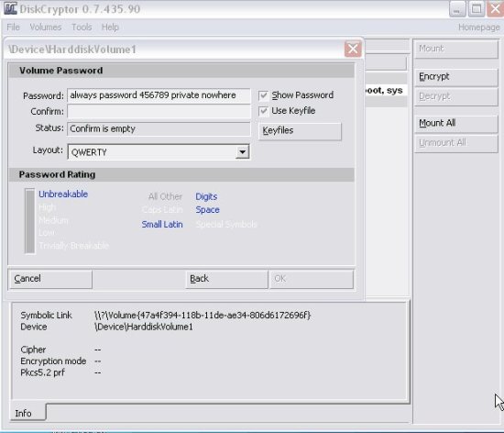This screenshot has height=433, width=504.
Task: Close the HarddiskVolume1 dialog with red X
Action: tap(353, 49)
